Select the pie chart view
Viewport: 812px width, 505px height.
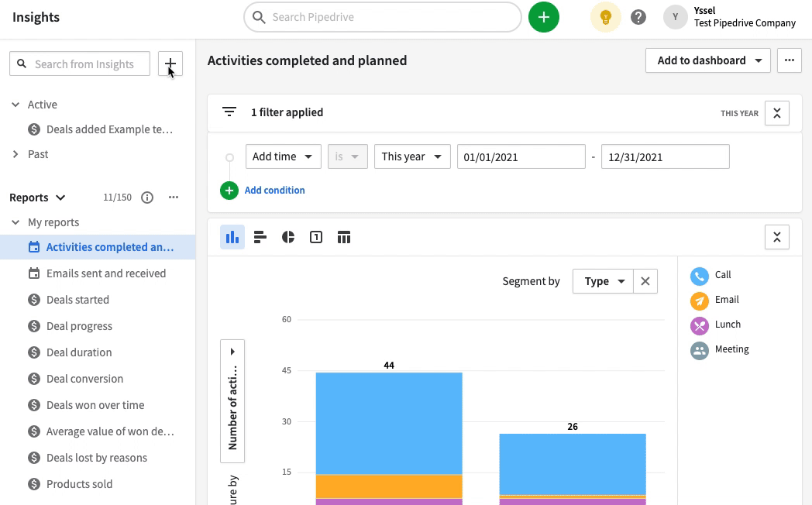pos(288,237)
